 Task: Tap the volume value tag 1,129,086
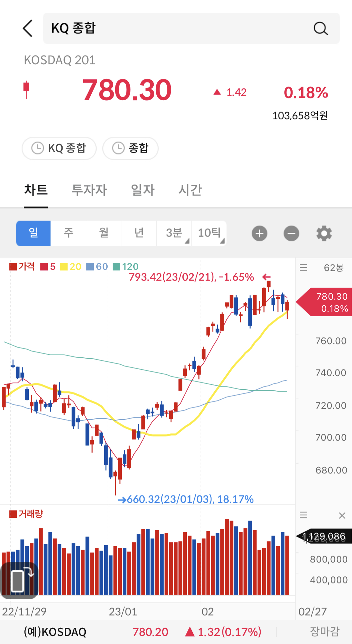coord(324,537)
